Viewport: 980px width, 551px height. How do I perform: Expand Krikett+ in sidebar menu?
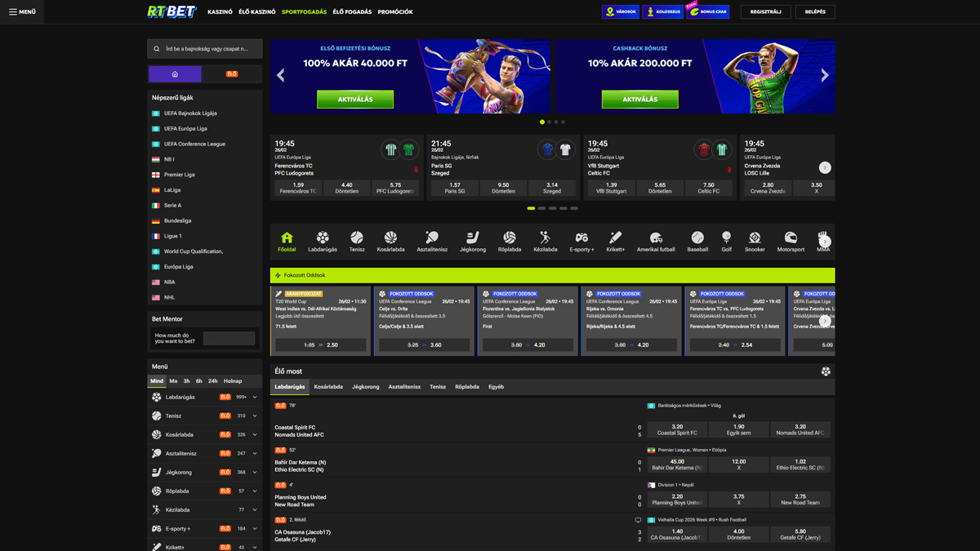(255, 547)
